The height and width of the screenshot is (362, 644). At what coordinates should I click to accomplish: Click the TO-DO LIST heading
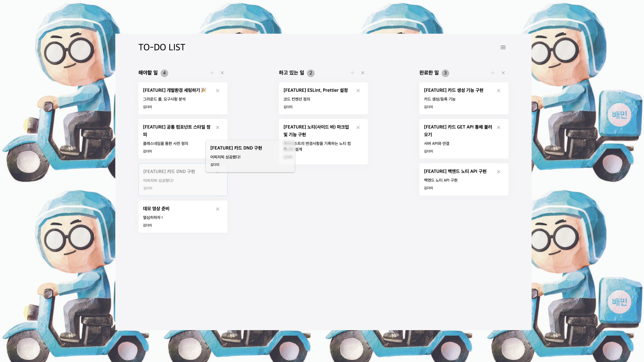click(162, 47)
